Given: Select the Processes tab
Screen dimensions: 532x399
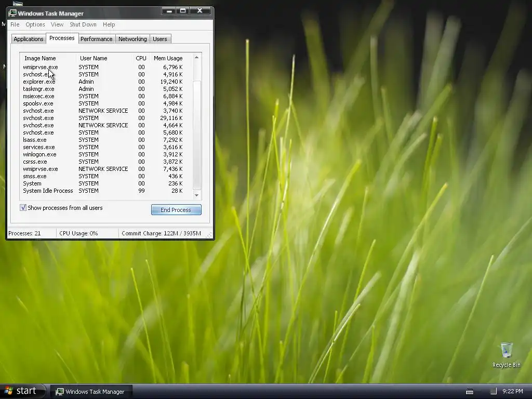Looking at the screenshot, I should coord(62,38).
